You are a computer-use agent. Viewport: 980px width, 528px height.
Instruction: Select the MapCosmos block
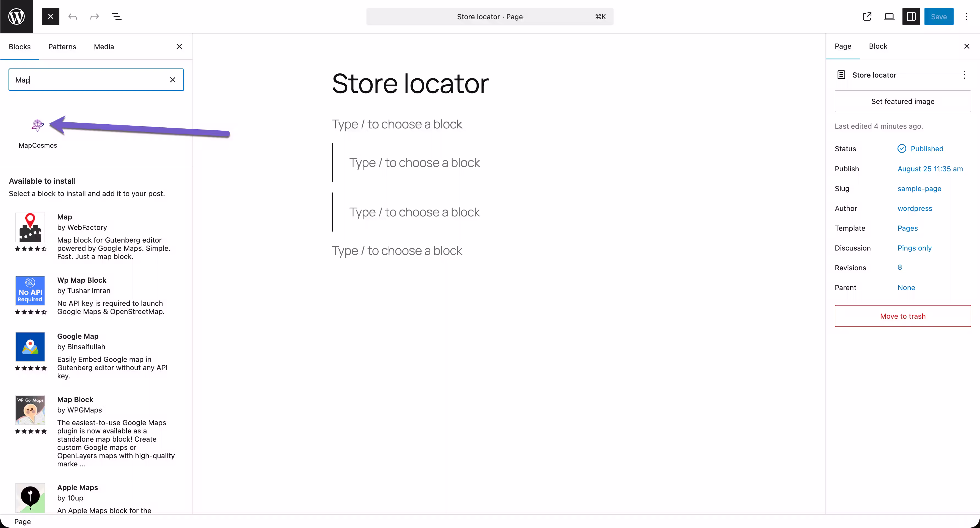37,131
